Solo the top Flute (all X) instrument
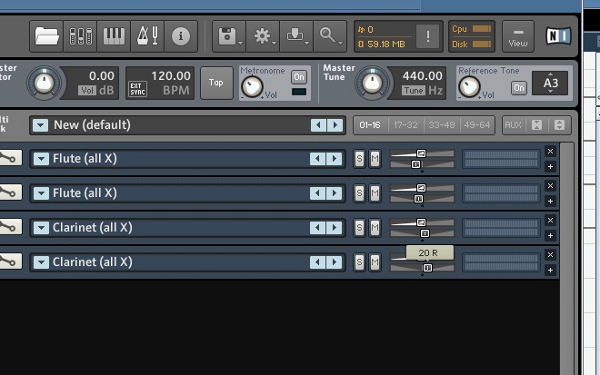600x375 pixels. [x=359, y=159]
